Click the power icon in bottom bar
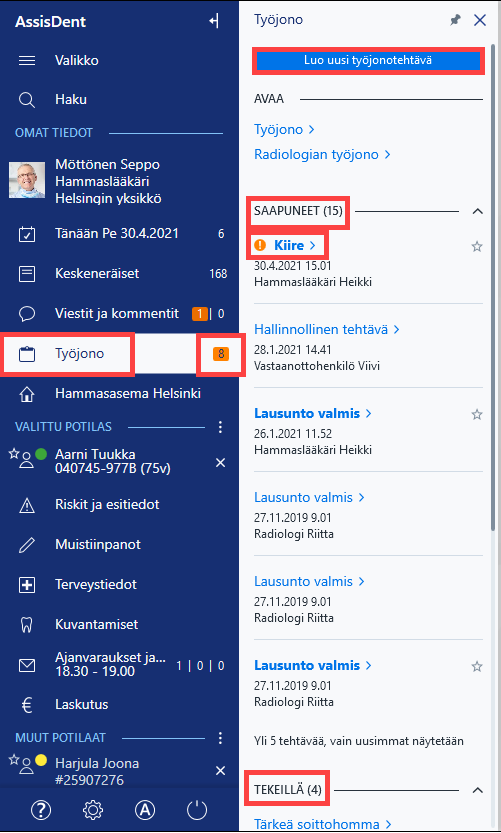The image size is (501, 833). click(197, 810)
